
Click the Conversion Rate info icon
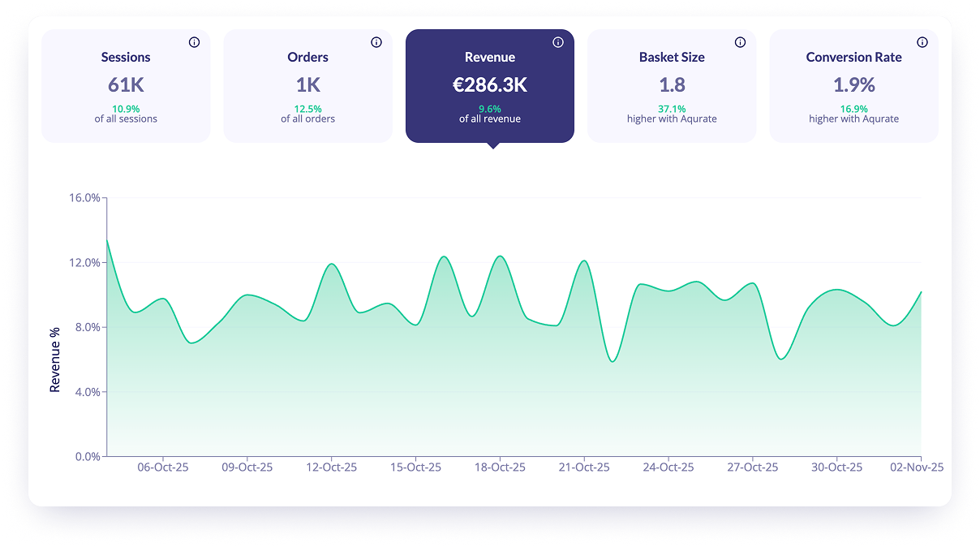click(922, 42)
